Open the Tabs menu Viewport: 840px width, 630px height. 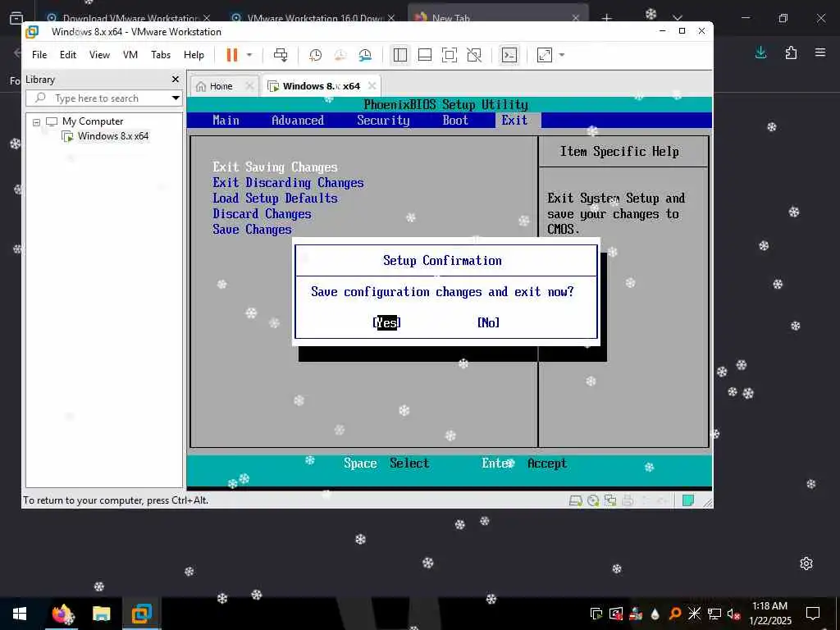tap(161, 55)
